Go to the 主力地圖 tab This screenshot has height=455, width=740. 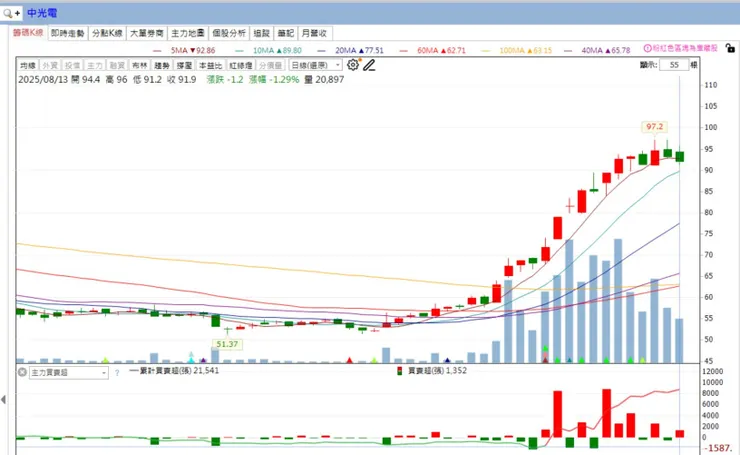pyautogui.click(x=188, y=33)
